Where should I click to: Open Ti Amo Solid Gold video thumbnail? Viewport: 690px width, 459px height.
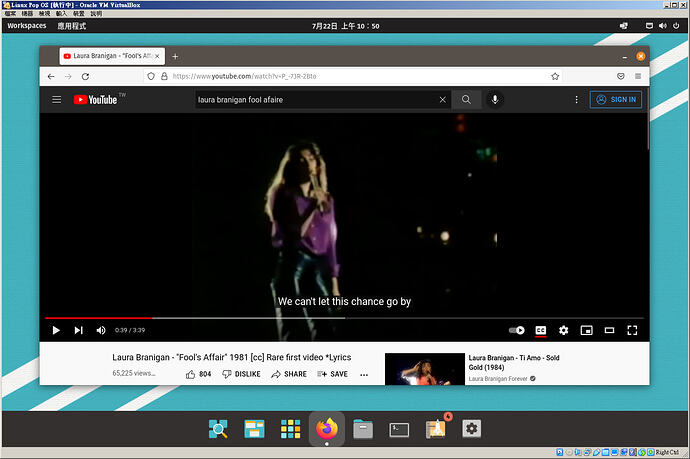click(x=425, y=369)
